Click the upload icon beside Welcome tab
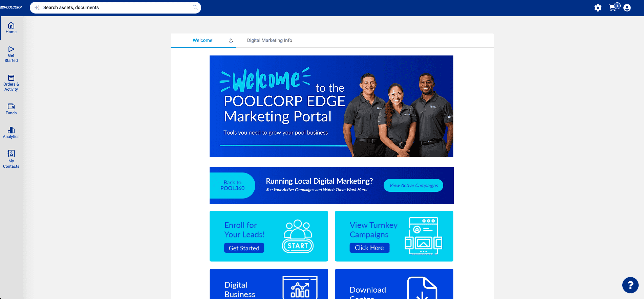The width and height of the screenshot is (644, 299). [231, 41]
